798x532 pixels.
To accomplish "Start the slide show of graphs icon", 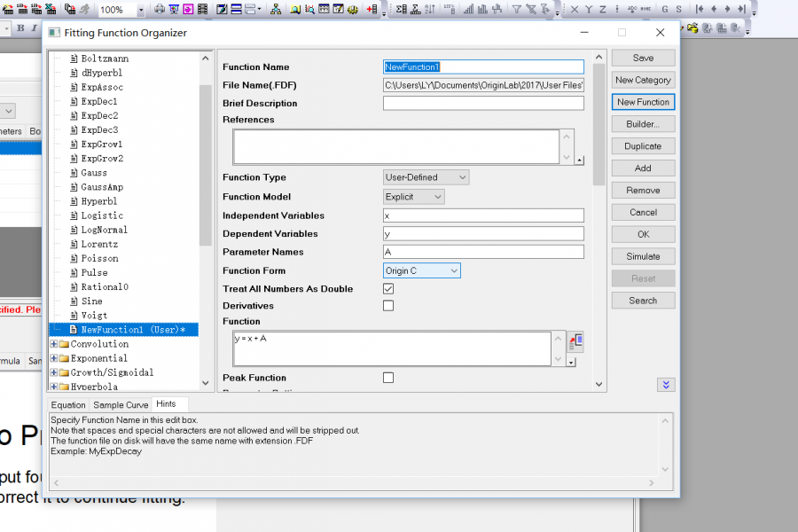I will click(174, 9).
